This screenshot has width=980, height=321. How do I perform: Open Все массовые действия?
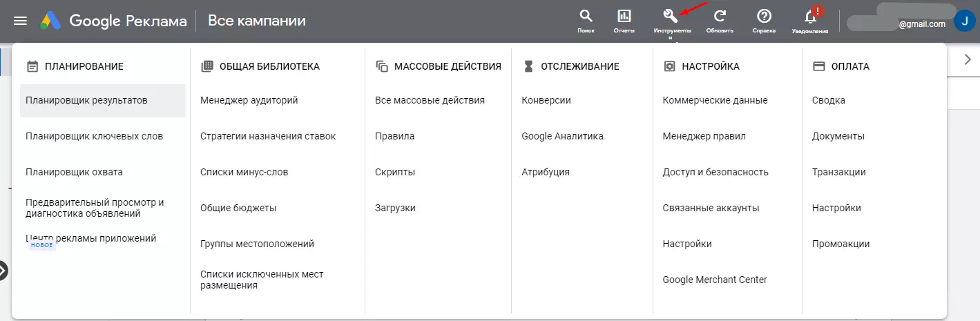click(430, 100)
